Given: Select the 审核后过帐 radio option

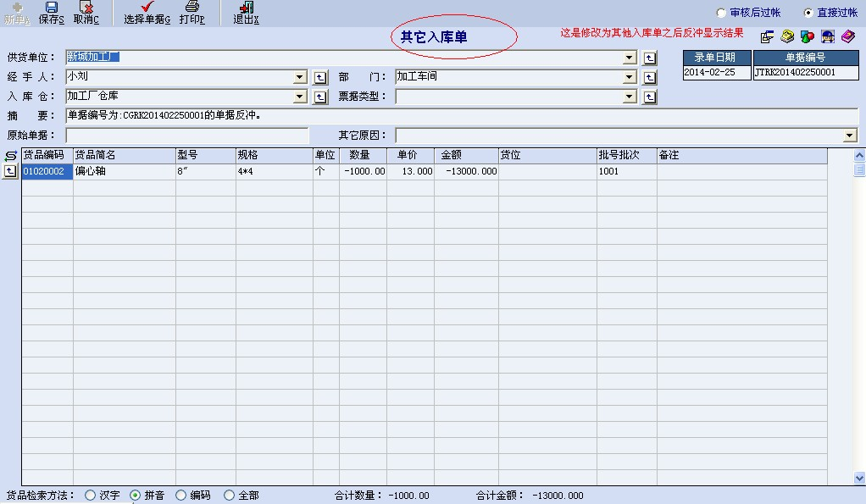Looking at the screenshot, I should coord(721,13).
